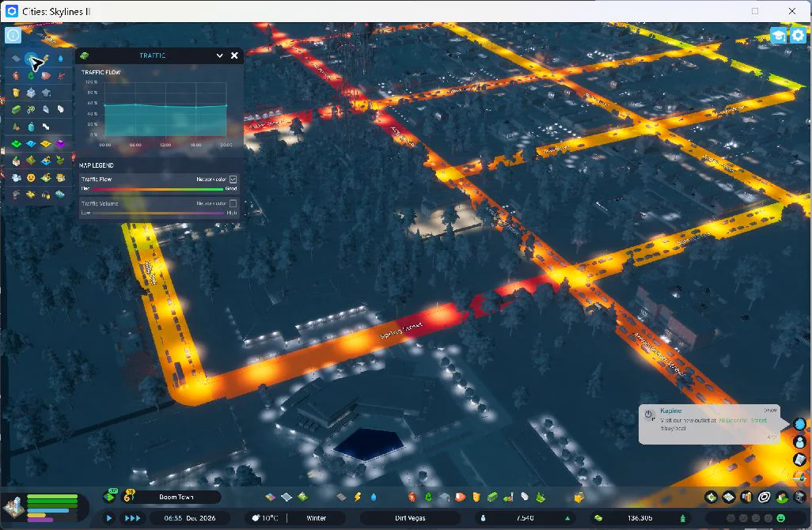The image size is (812, 530).
Task: Select the healthcare info view icon
Action: tap(16, 76)
